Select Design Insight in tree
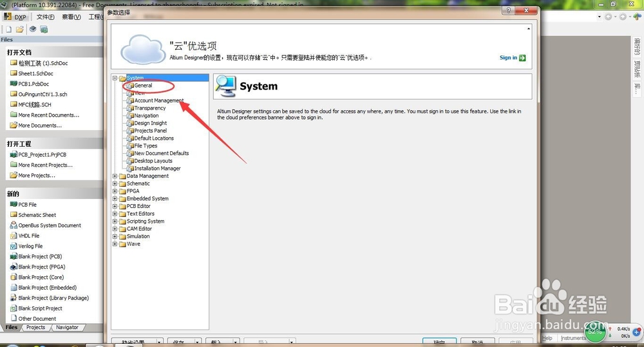Screen dimensions: 644x347 tap(150, 123)
